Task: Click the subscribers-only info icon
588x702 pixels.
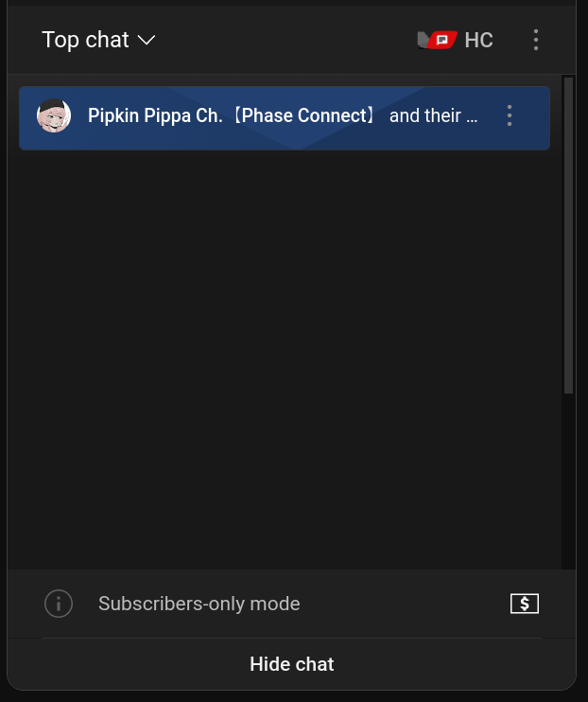Action: (x=59, y=604)
